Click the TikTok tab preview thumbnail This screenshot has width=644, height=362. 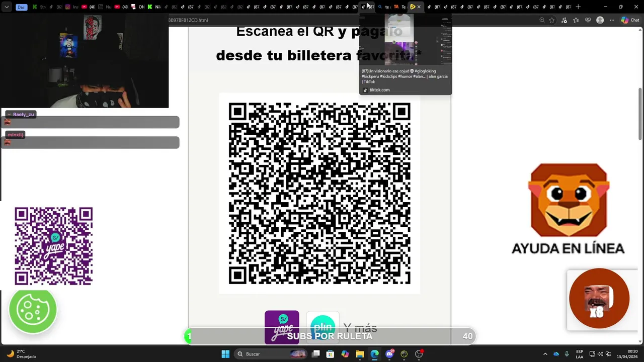tap(406, 40)
